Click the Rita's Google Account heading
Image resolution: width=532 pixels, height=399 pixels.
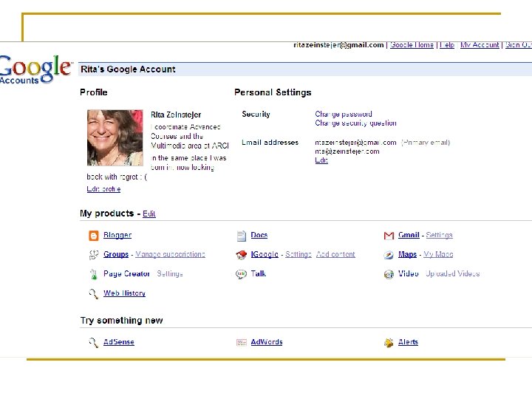(128, 69)
